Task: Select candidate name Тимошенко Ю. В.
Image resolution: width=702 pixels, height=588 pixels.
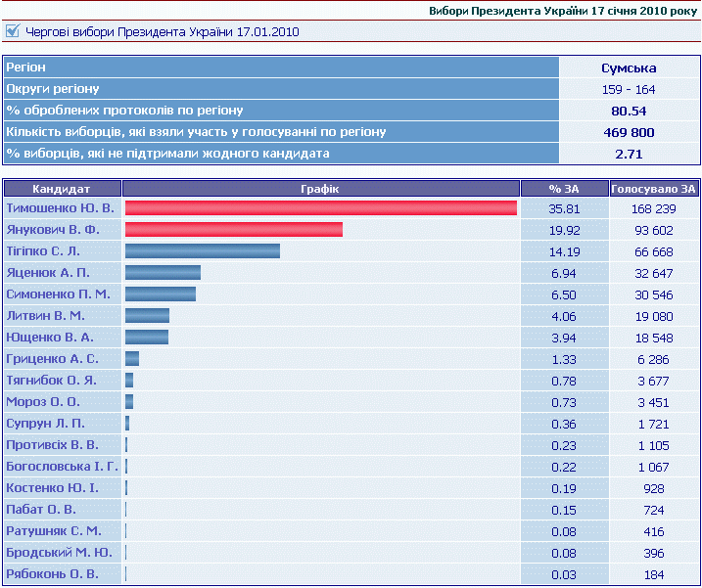Action: point(61,208)
